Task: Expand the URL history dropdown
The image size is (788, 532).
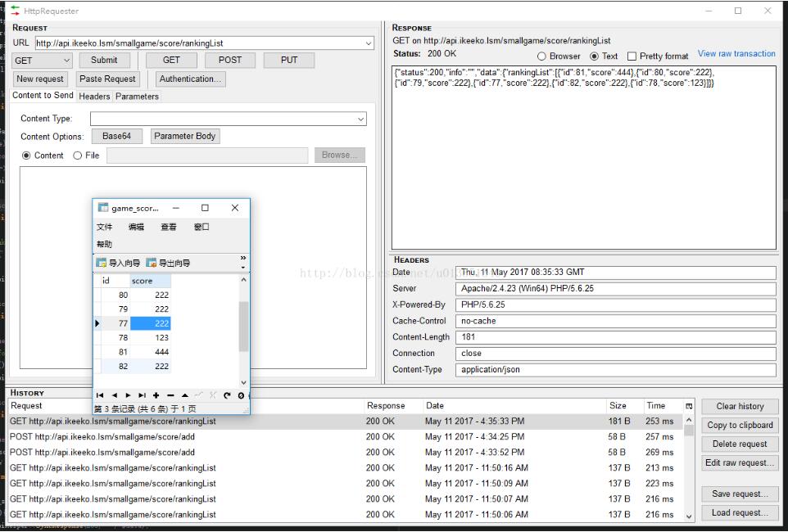Action: [x=369, y=43]
